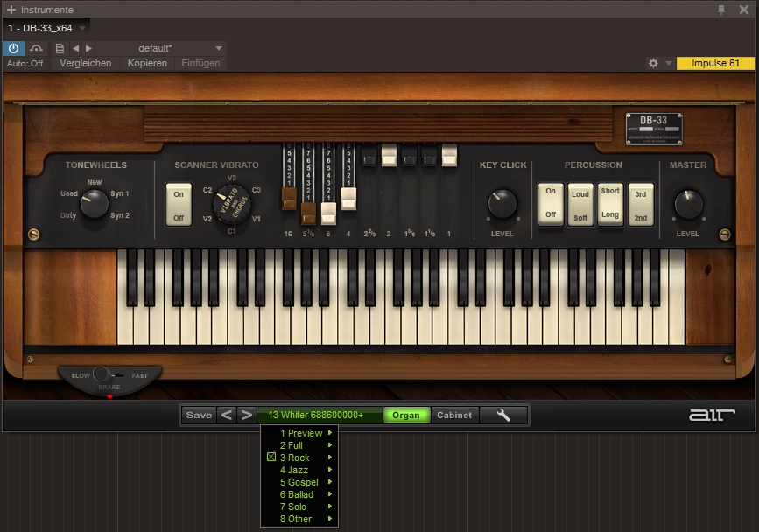This screenshot has width=759, height=532.
Task: Open the 5 Gospel preset category
Action: pyautogui.click(x=299, y=482)
